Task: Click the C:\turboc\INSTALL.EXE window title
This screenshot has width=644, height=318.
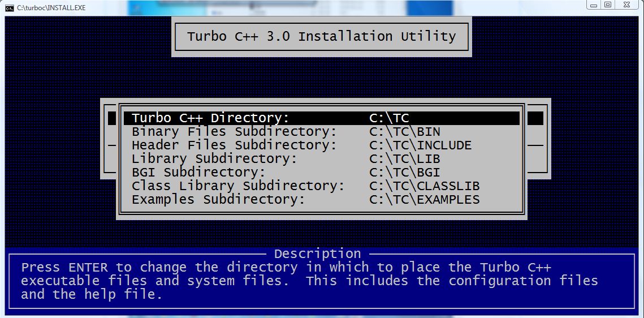Action: 51,8
